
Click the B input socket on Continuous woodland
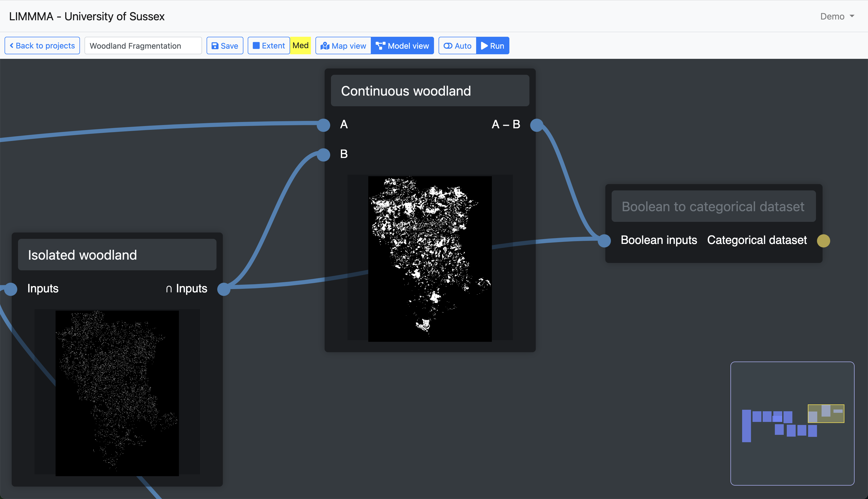pyautogui.click(x=323, y=155)
